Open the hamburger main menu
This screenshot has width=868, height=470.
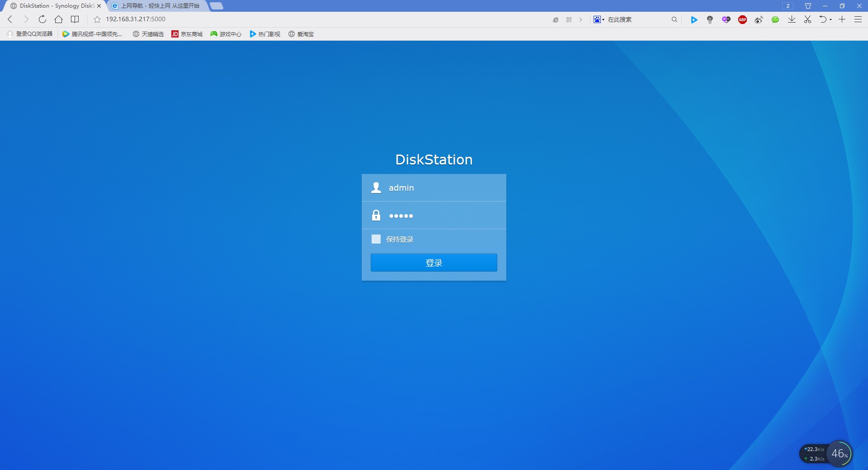[858, 19]
